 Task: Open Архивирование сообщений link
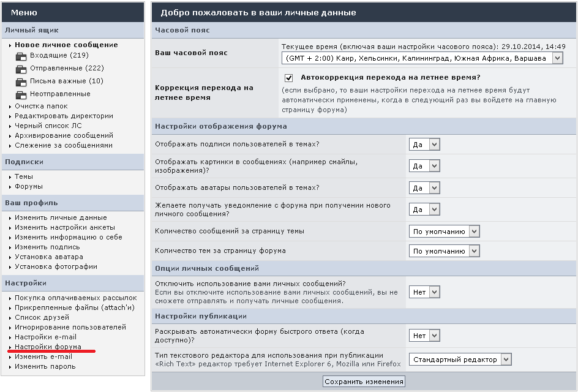pyautogui.click(x=64, y=135)
